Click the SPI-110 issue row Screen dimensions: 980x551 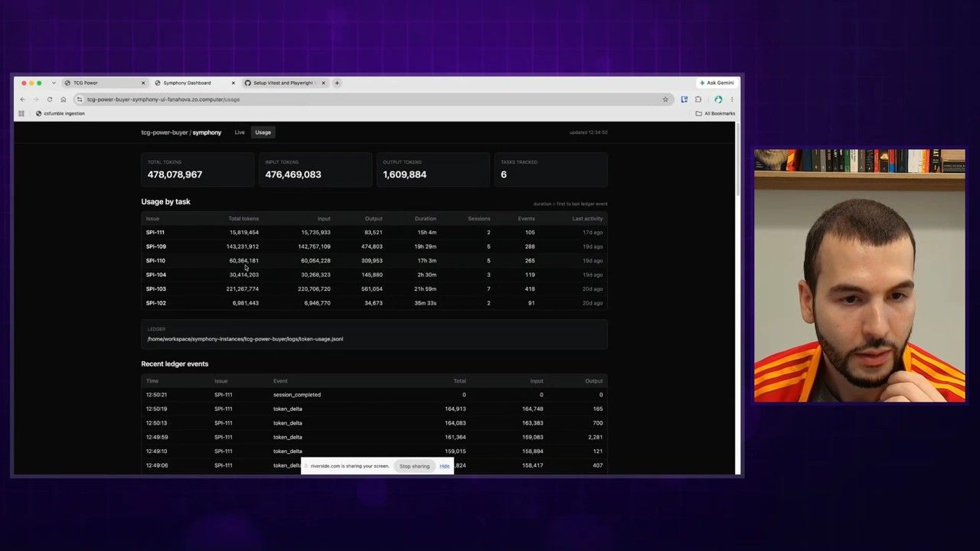pos(374,261)
